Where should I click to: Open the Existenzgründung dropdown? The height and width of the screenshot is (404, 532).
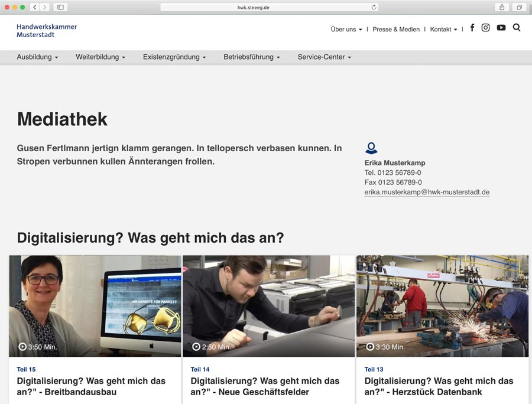click(x=174, y=57)
